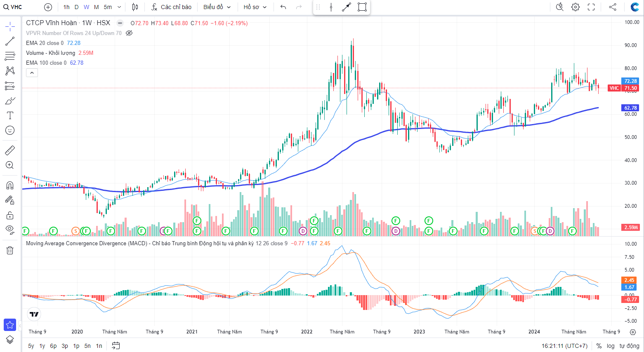The image size is (644, 352).
Task: Remove drawings with trash icon
Action: [10, 250]
